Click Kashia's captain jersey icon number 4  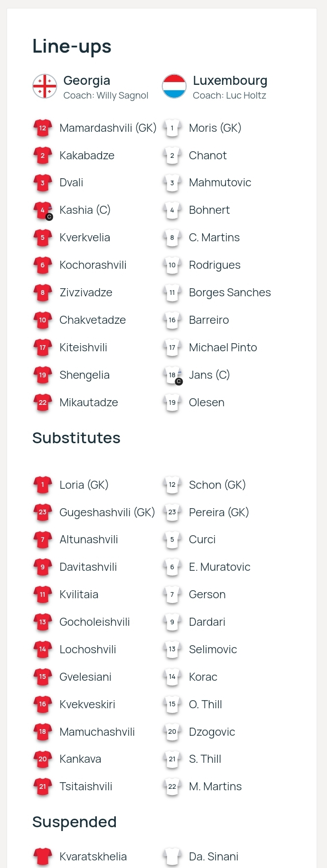(x=43, y=210)
